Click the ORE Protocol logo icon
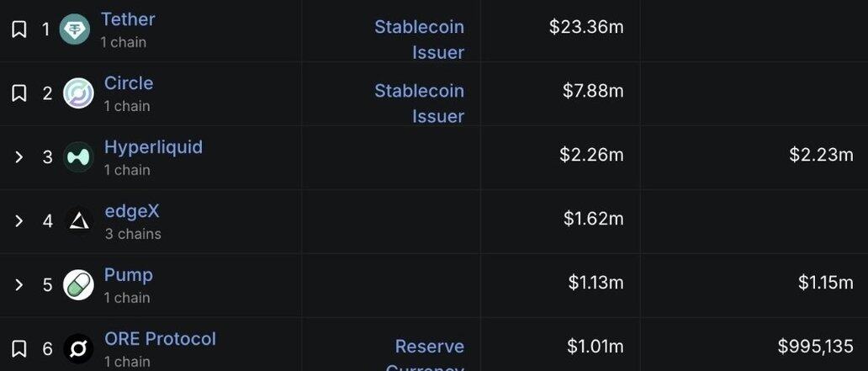The height and width of the screenshot is (371, 868). [x=78, y=348]
